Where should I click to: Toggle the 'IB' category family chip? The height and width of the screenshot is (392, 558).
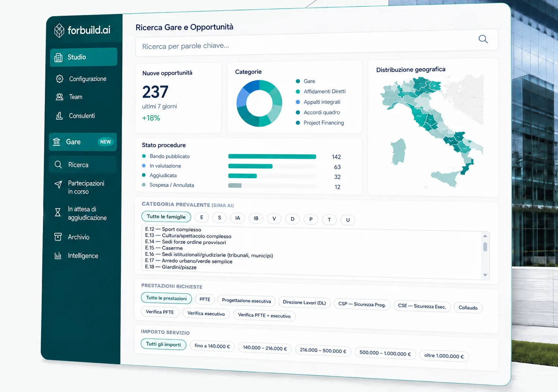click(x=256, y=218)
